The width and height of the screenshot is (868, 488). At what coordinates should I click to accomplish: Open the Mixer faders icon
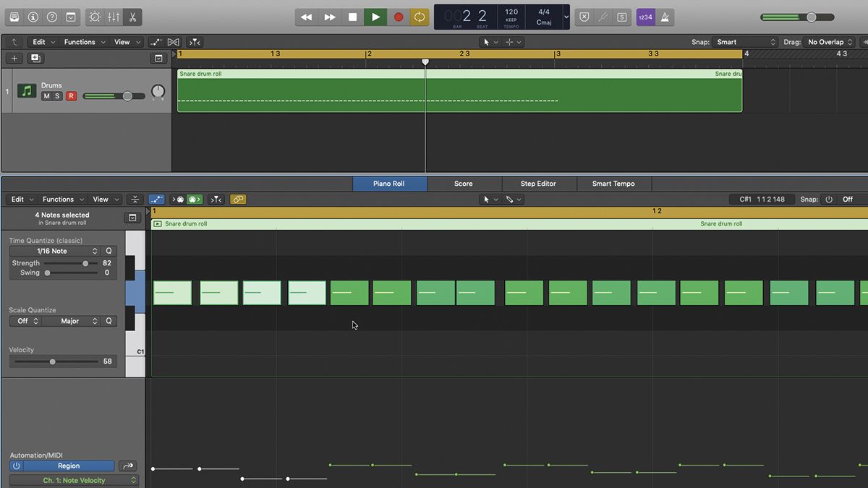point(114,17)
